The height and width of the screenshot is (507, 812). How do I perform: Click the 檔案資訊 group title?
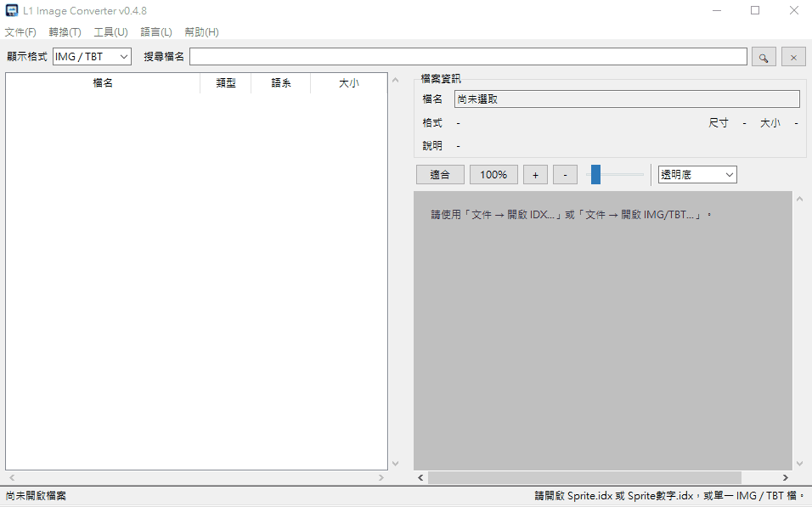pos(441,79)
